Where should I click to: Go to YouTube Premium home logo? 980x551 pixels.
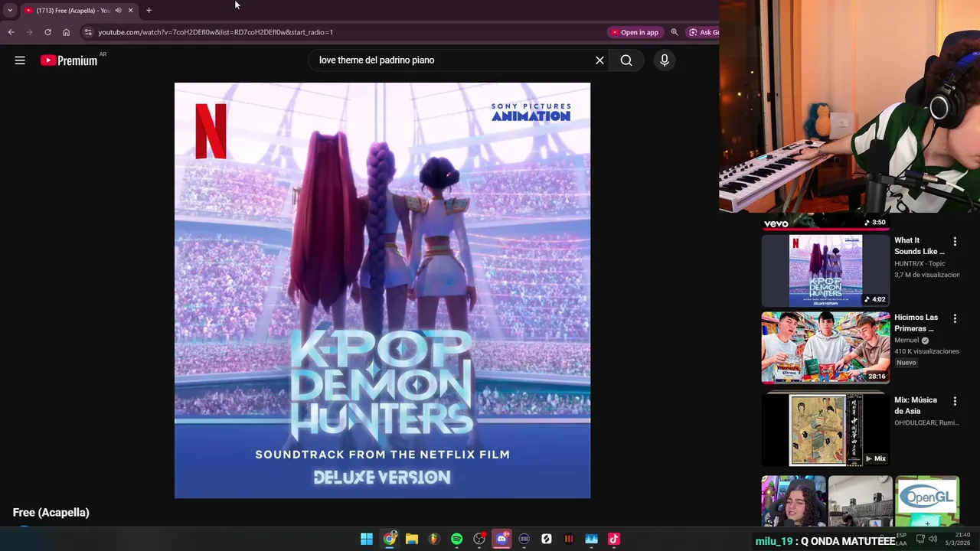point(70,60)
